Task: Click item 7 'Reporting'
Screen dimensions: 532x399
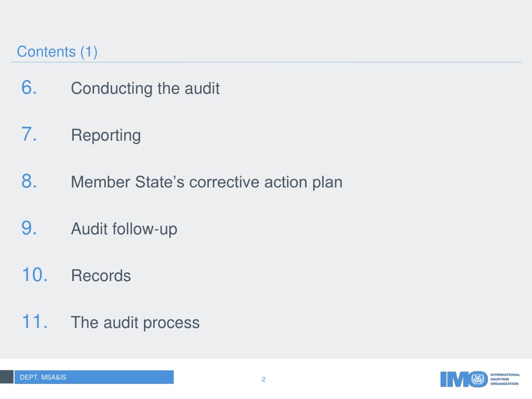Action: (106, 136)
